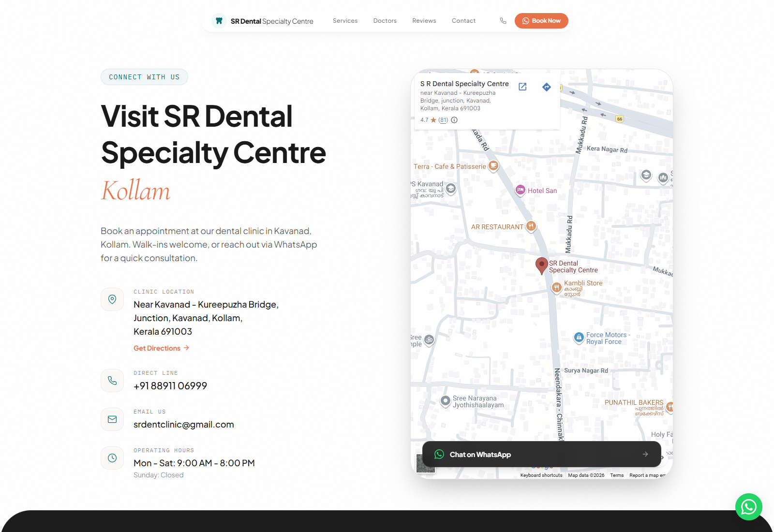The width and height of the screenshot is (774, 532).
Task: Click the Book Now button
Action: pos(541,21)
